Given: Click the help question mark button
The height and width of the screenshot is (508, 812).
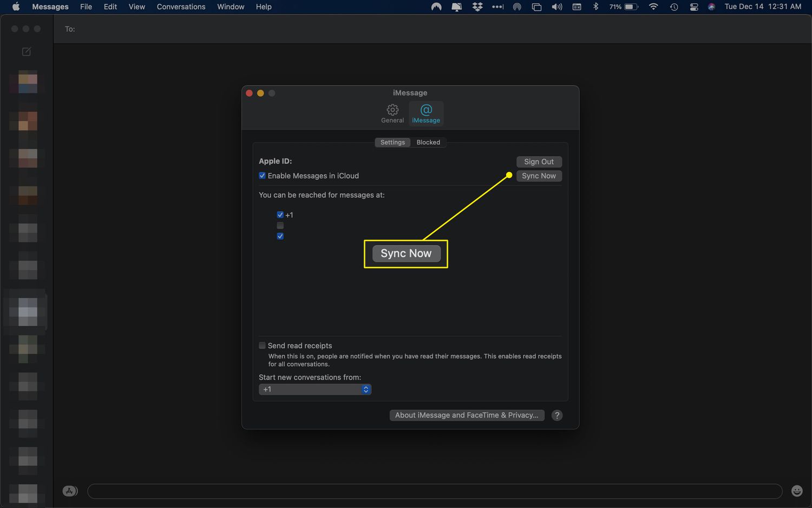Looking at the screenshot, I should 556,415.
